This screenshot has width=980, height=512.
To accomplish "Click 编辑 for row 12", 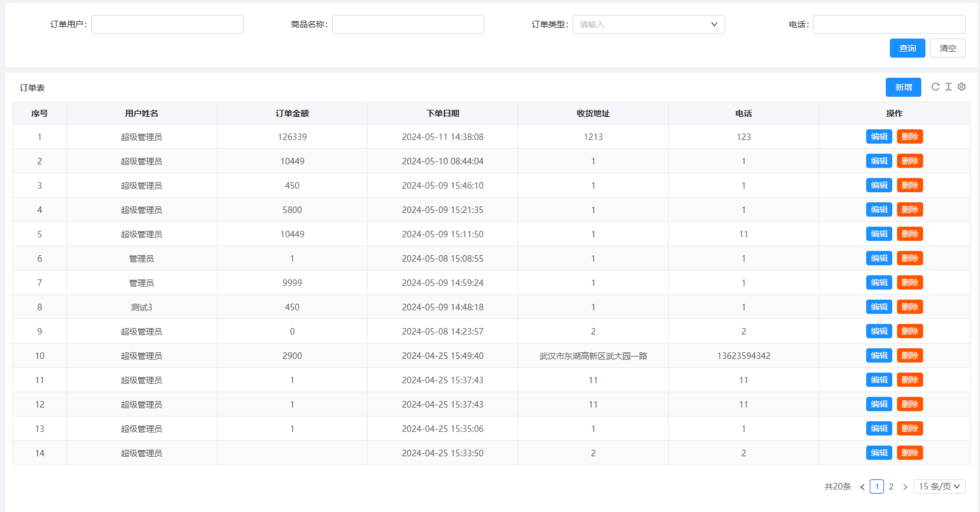I will pyautogui.click(x=879, y=404).
